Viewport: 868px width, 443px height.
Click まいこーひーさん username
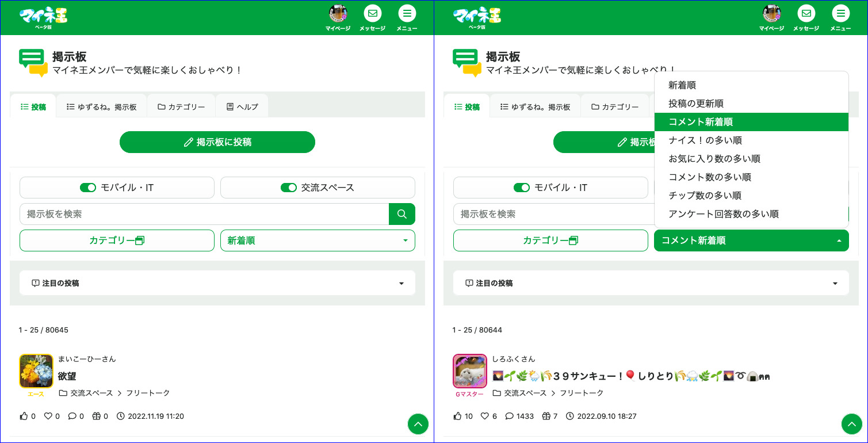[87, 359]
